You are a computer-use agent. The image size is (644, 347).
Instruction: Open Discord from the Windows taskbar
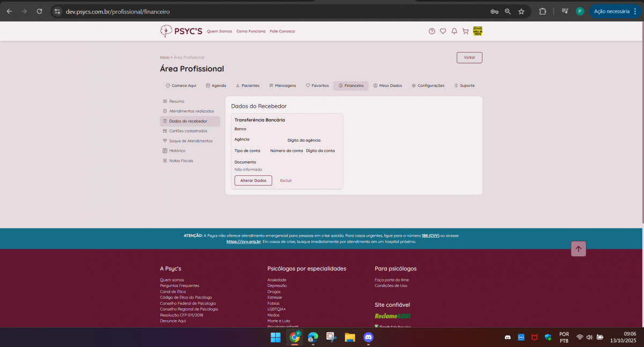[x=368, y=337]
